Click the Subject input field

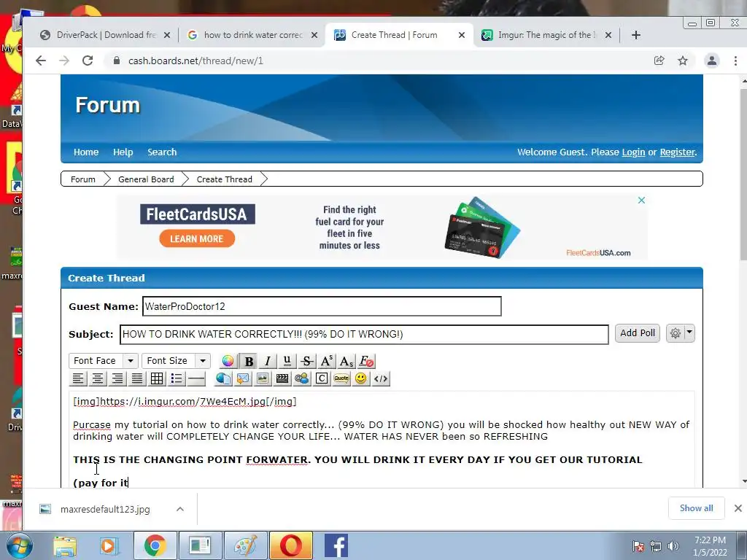365,334
